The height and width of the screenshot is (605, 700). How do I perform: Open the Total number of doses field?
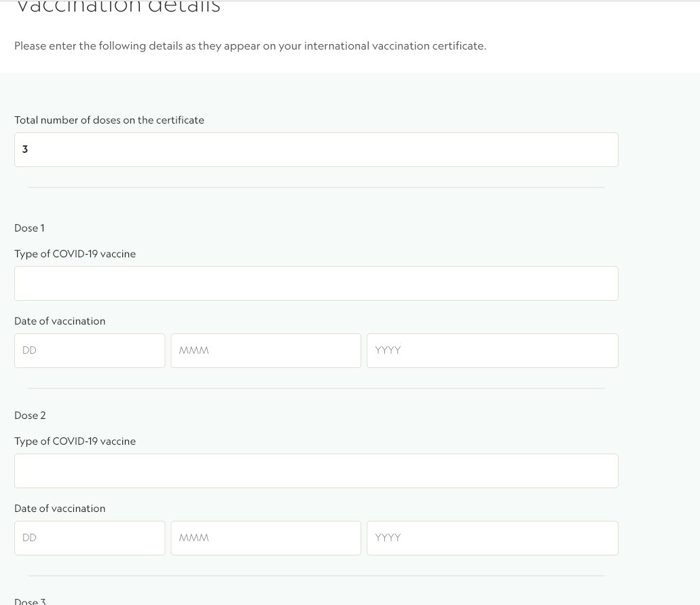[316, 149]
